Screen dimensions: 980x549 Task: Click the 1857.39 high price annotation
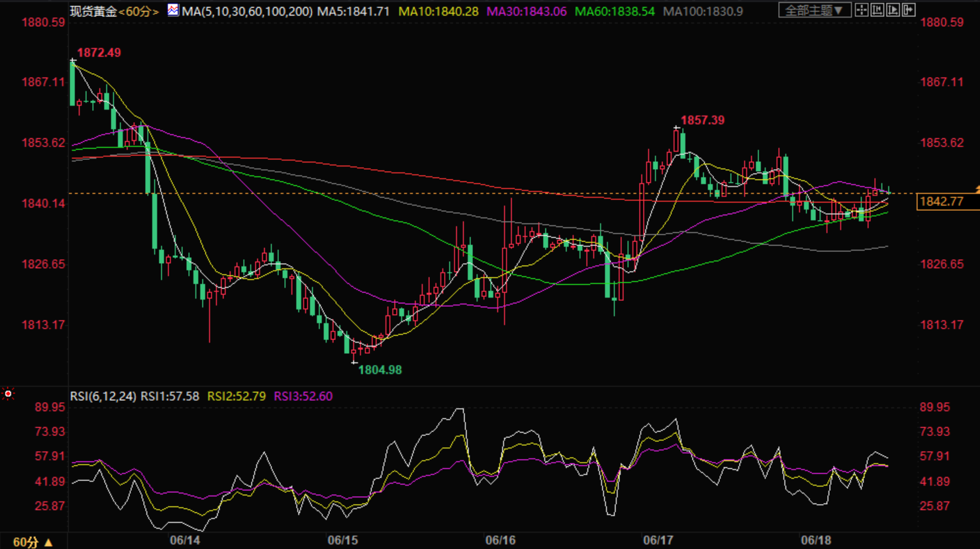click(x=702, y=120)
